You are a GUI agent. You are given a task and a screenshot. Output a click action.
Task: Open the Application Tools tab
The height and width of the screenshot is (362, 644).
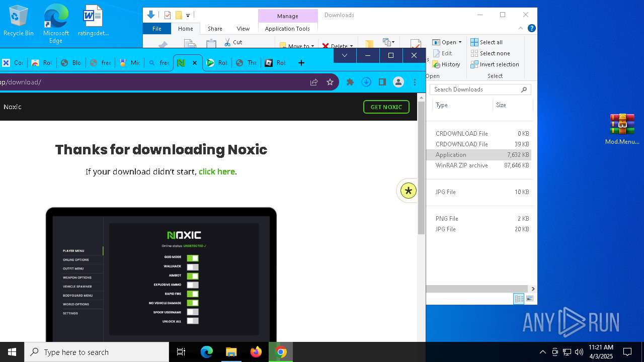tap(287, 29)
